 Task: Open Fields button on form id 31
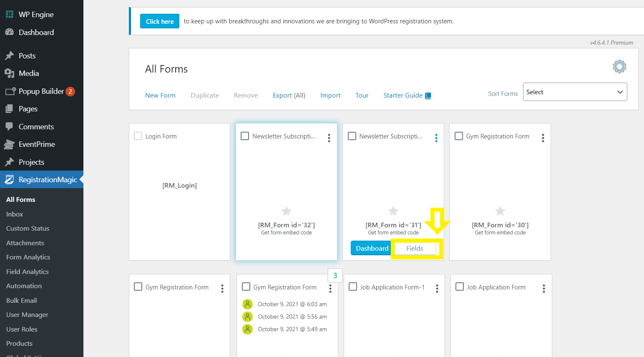[x=415, y=248]
